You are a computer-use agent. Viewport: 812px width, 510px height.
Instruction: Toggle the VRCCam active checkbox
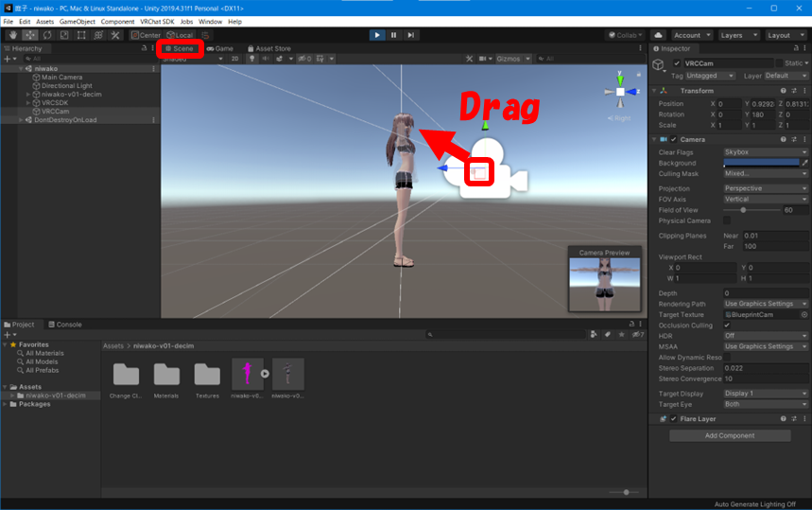676,63
